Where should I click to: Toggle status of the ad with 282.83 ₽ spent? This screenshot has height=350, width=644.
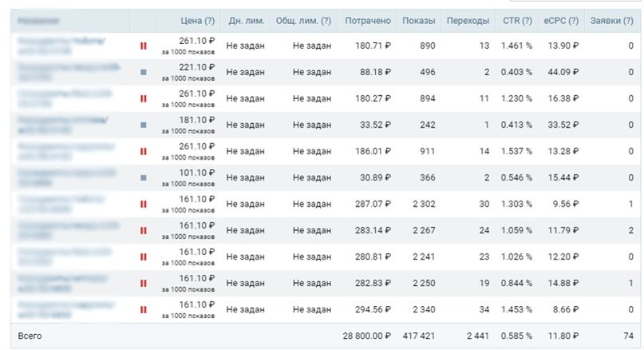tap(144, 283)
